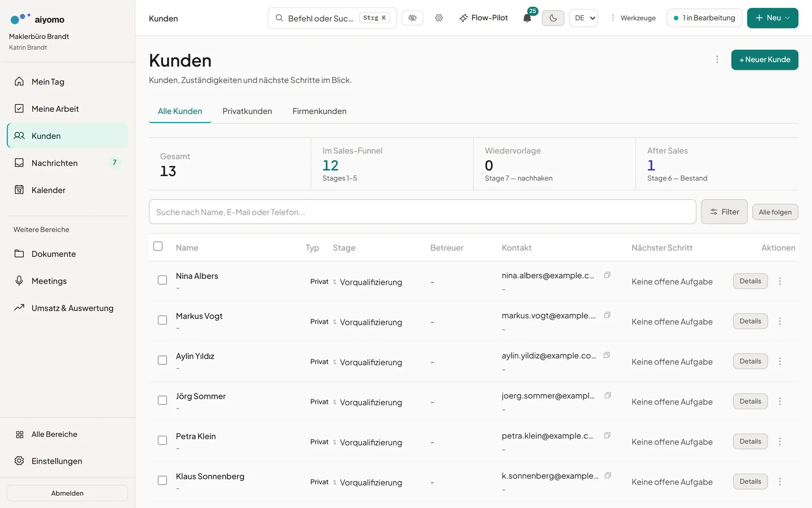Copy aylin.yildiz email address icon
Screen dimensions: 812x508
(x=607, y=355)
